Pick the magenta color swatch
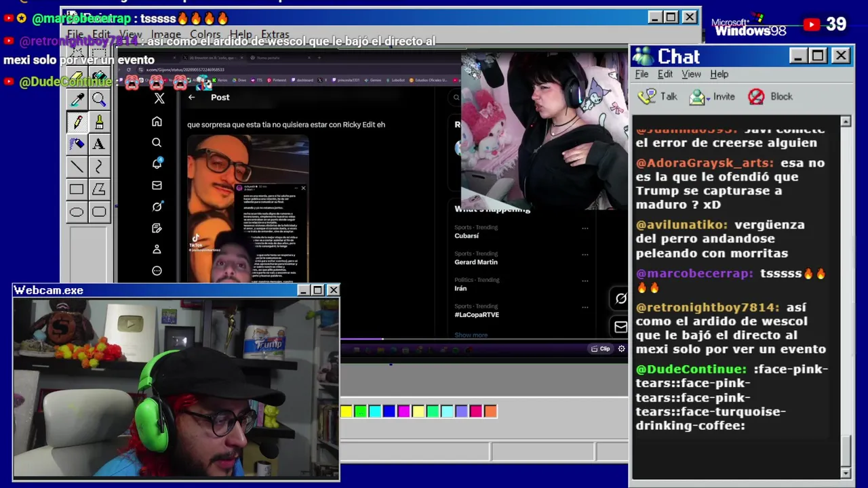 403,411
